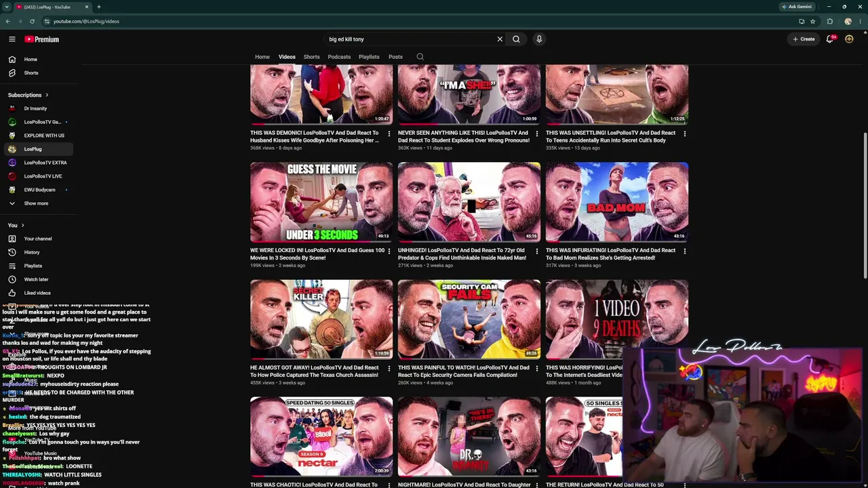Open the YouTube guide hamburger menu
The image size is (868, 488).
pos(12,39)
